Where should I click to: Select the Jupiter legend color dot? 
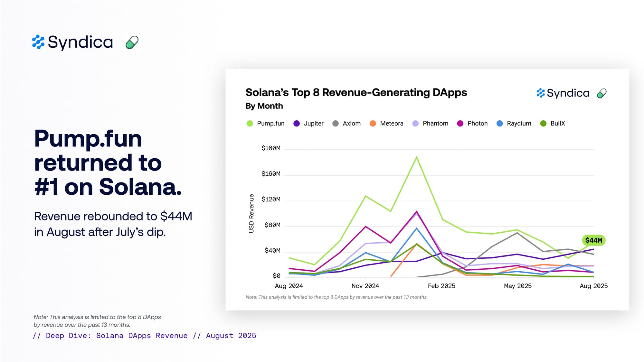coord(297,124)
